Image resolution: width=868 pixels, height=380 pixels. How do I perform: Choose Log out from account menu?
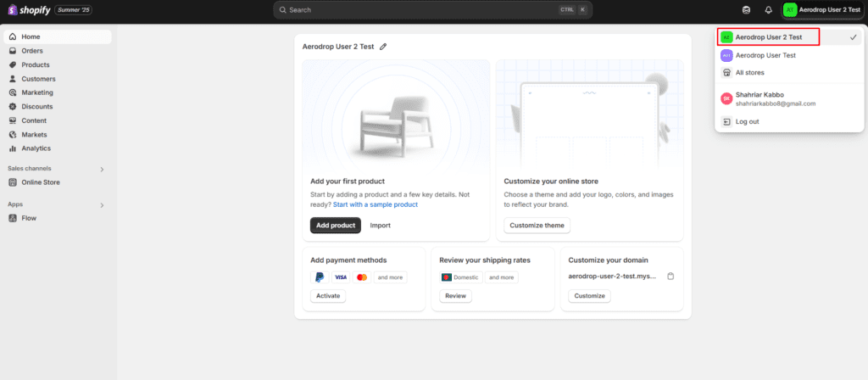(x=746, y=121)
